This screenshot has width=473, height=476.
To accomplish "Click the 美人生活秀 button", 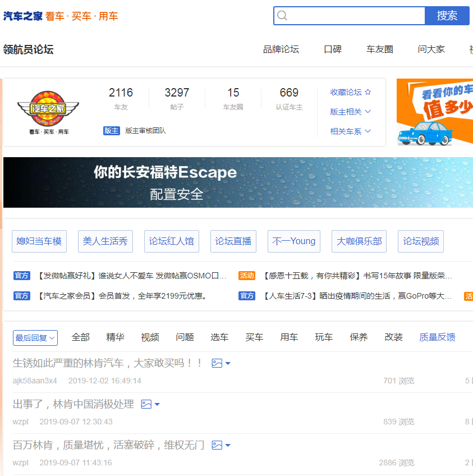I will (105, 241).
